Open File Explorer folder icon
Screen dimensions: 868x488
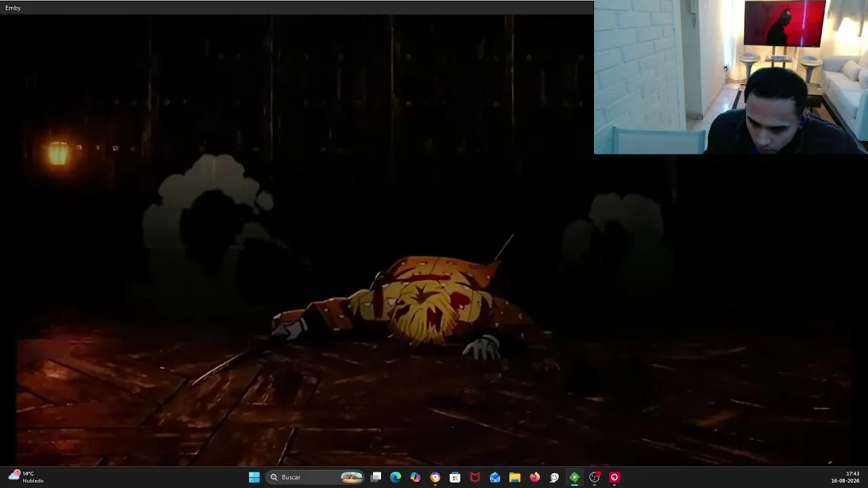(515, 477)
